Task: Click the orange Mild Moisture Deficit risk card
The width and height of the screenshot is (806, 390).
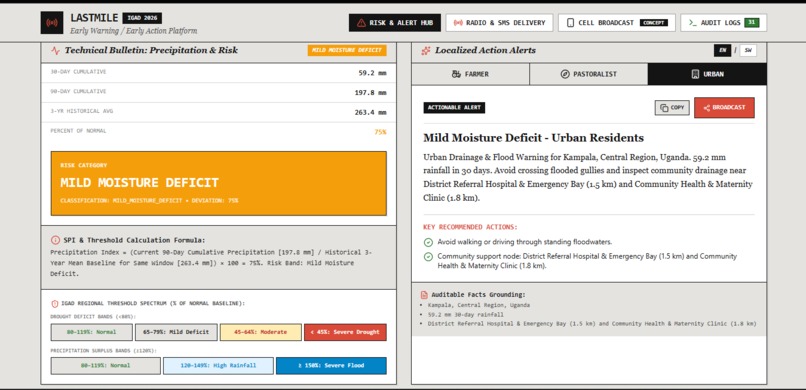Action: 218,183
